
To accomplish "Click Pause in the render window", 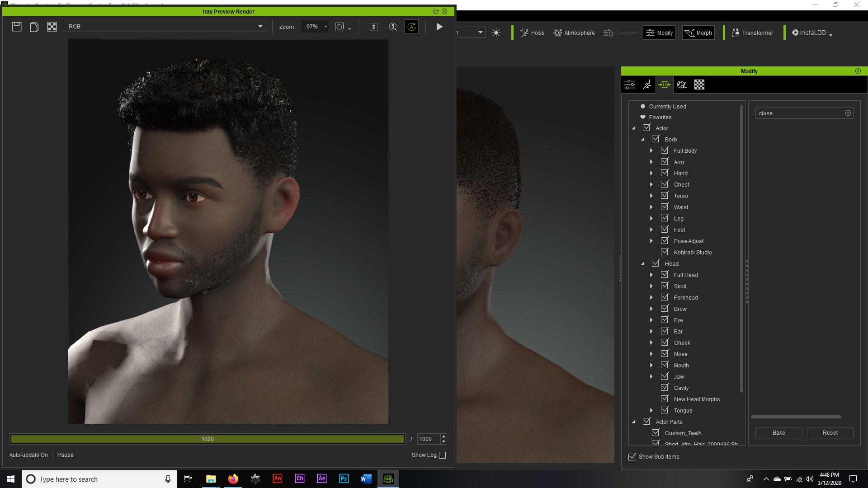I will coord(65,455).
